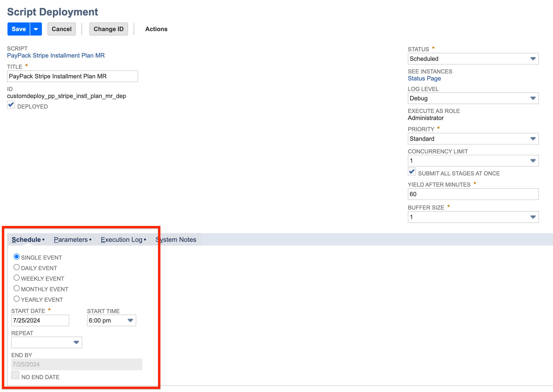This screenshot has height=392, width=553.
Task: Open the Concurrency Limit dropdown
Action: click(533, 160)
